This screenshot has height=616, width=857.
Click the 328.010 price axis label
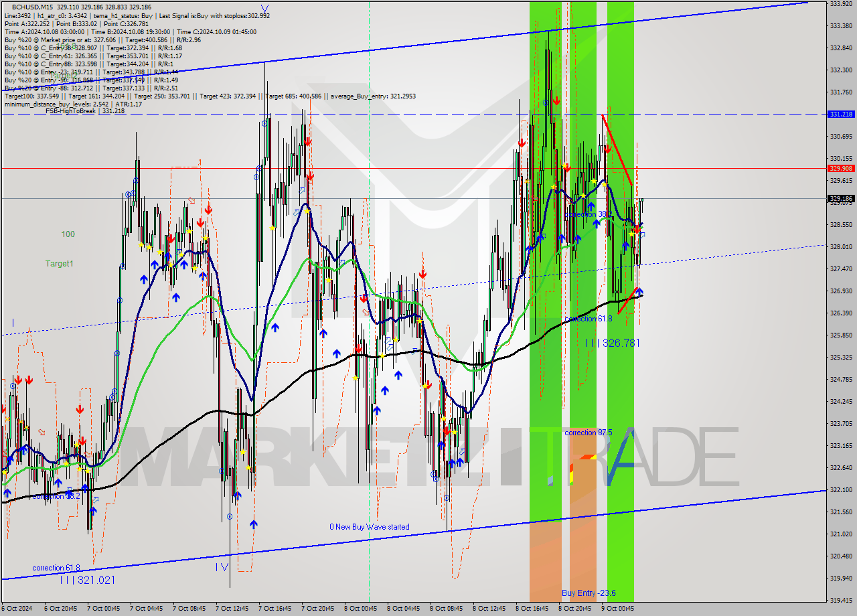click(x=841, y=246)
